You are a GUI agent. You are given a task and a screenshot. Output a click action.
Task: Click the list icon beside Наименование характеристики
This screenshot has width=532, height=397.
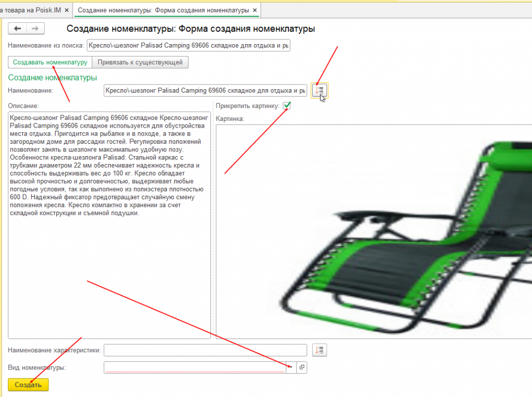pyautogui.click(x=320, y=350)
